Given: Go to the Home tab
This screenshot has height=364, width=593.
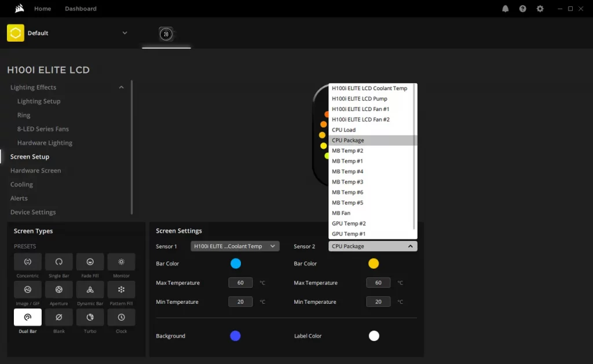Looking at the screenshot, I should point(42,9).
